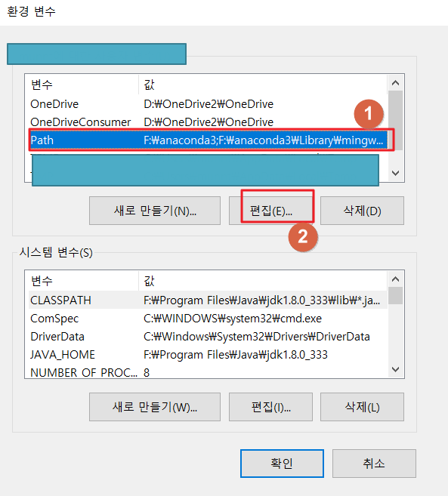Click the user list 변수 column header
The height and width of the screenshot is (496, 448).
coord(83,85)
